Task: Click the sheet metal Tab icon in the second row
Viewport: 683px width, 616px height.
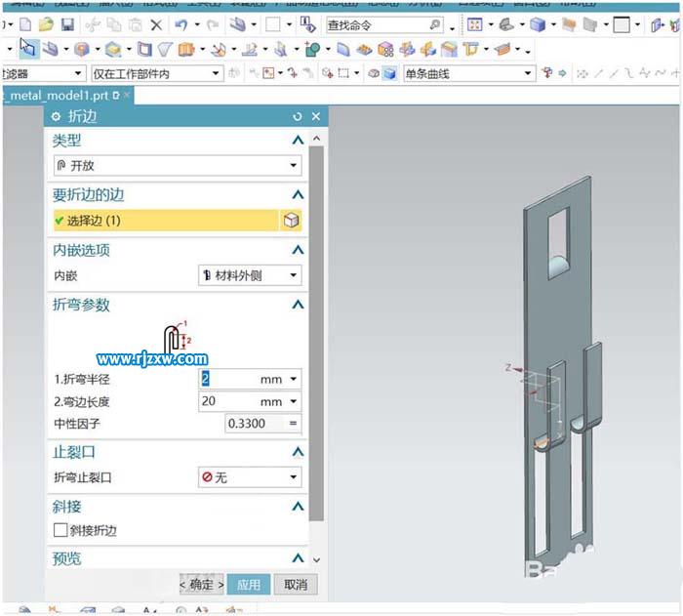Action: pyautogui.click(x=52, y=49)
